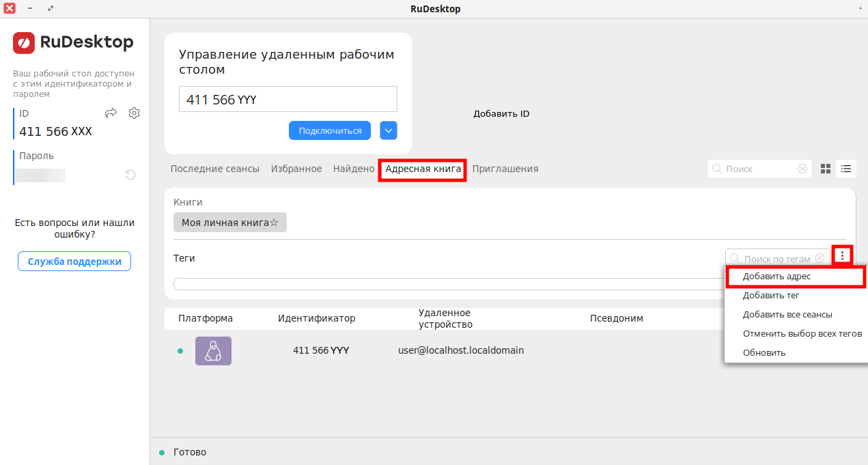Click the remote ID input field
The image size is (868, 465).
tap(288, 99)
